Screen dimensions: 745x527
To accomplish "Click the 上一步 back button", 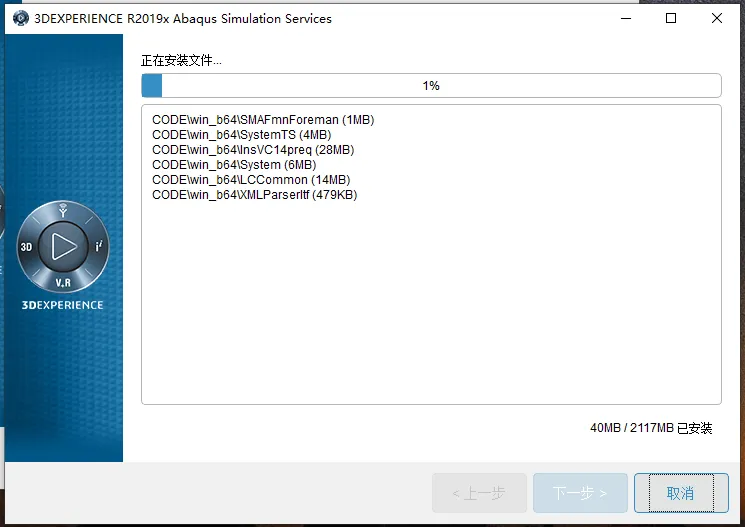I will click(479, 493).
